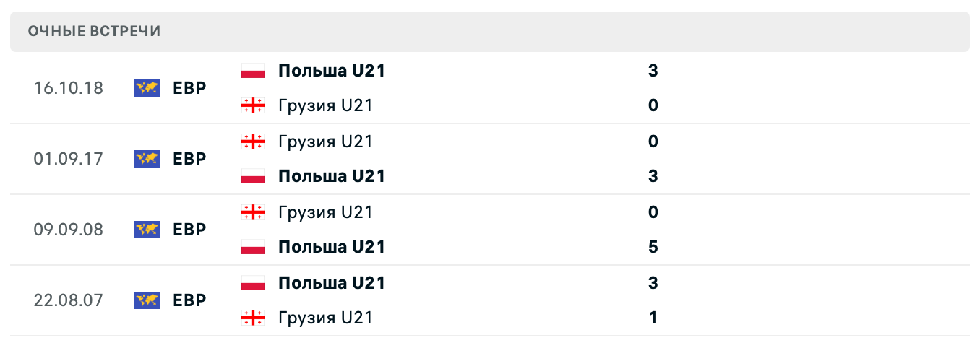Viewport: 980px width, 348px height.
Task: Click the tournament map icon beside 09.09.08
Action: pyautogui.click(x=147, y=230)
